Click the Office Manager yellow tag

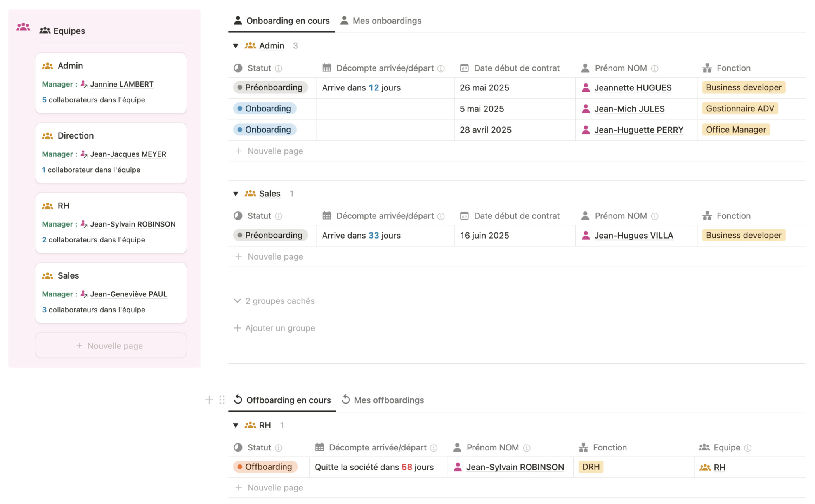click(x=735, y=130)
